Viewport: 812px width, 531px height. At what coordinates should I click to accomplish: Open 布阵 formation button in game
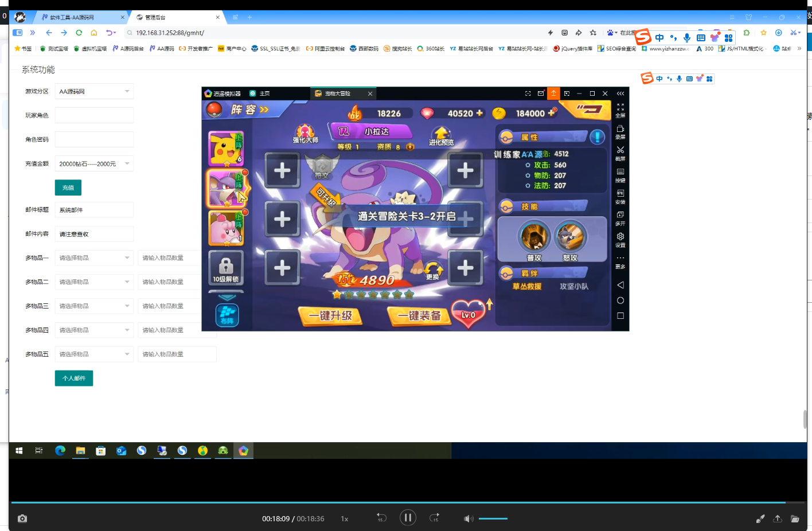(x=227, y=315)
